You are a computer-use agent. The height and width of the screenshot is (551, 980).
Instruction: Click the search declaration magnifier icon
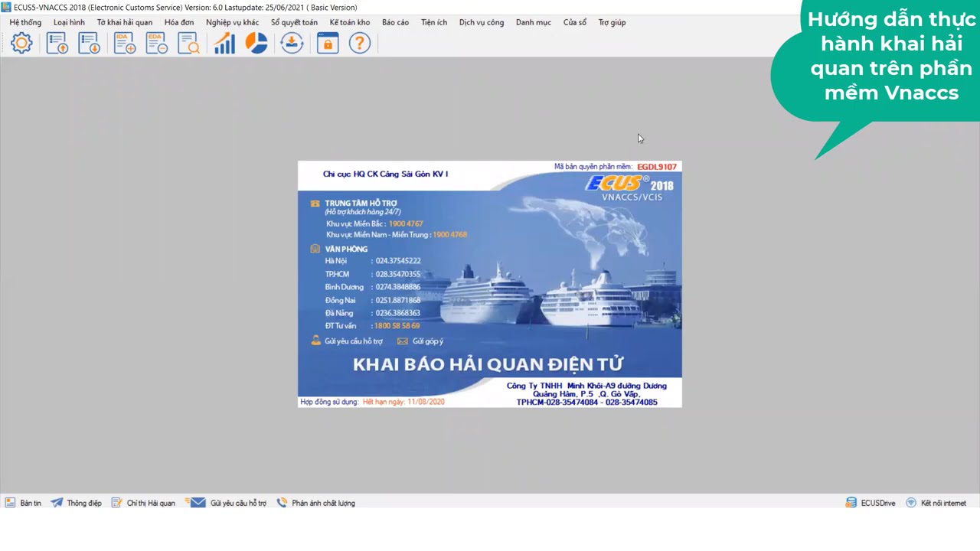(188, 43)
